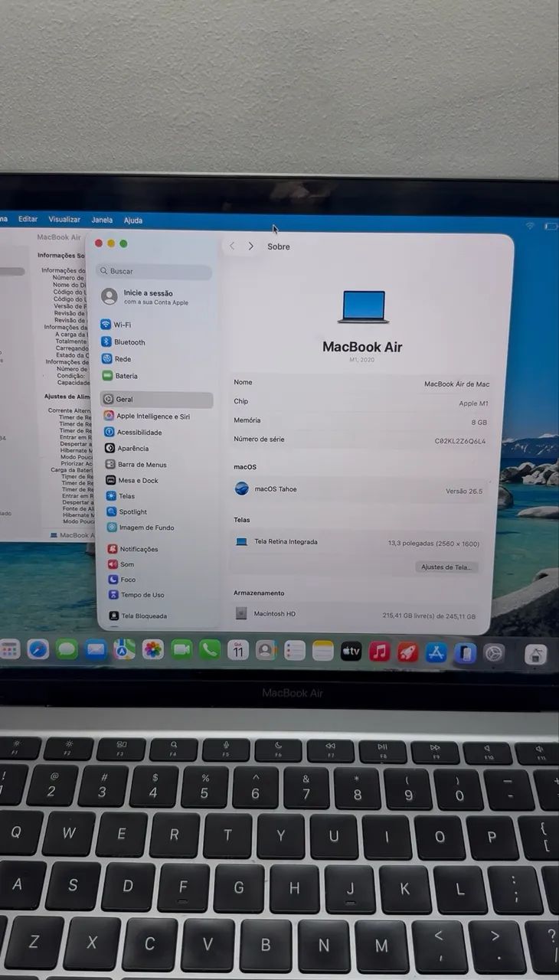This screenshot has width=559, height=980.
Task: Click the Versão 26.5 text
Action: [464, 492]
